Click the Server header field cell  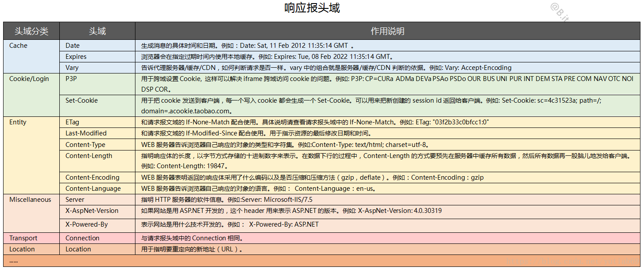[x=97, y=200]
